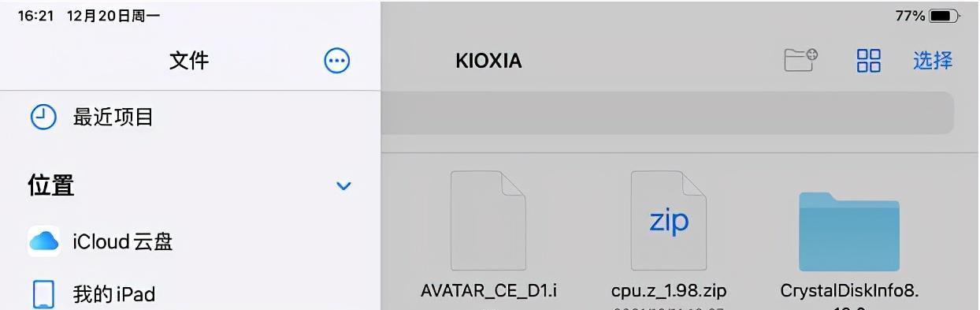Tap the KIOXIA folder title
Screen dimensions: 980x310
point(488,61)
